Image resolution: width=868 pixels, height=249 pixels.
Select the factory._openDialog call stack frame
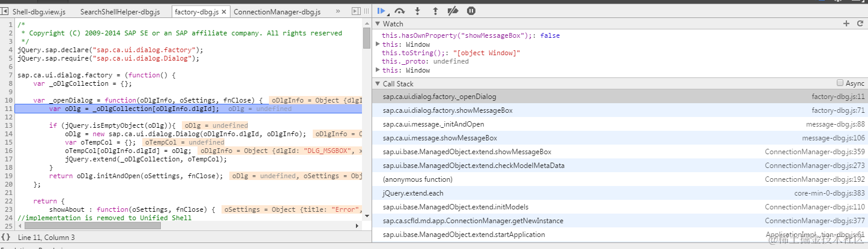click(619, 96)
